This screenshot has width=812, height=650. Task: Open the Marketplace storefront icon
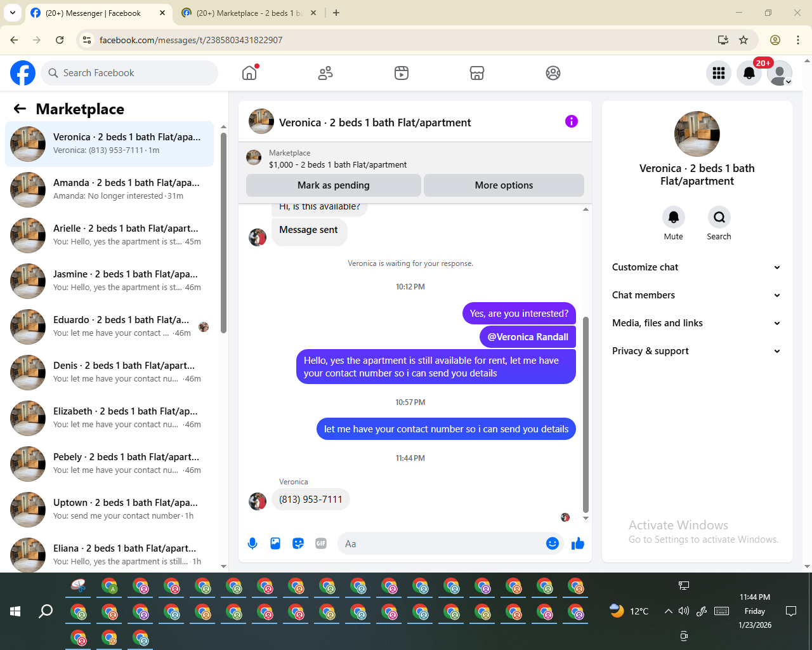pyautogui.click(x=477, y=73)
